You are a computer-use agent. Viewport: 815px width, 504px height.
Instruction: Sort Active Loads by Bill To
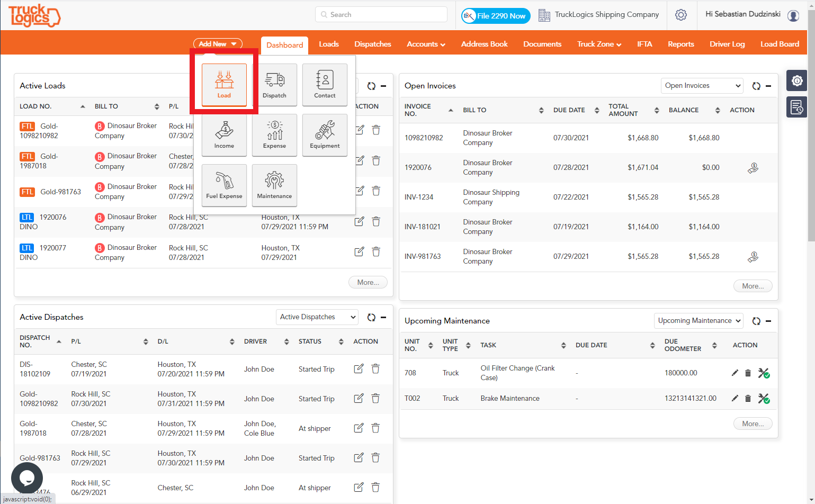tap(157, 106)
